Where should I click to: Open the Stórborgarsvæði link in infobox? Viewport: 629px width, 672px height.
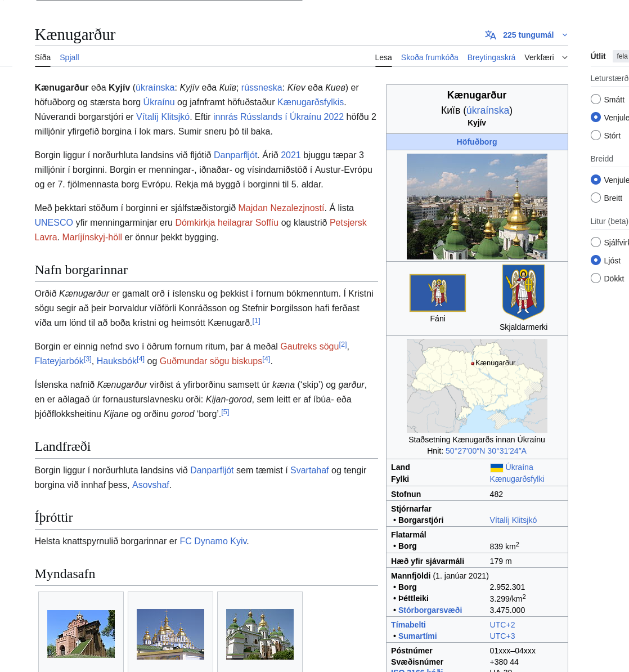430,610
